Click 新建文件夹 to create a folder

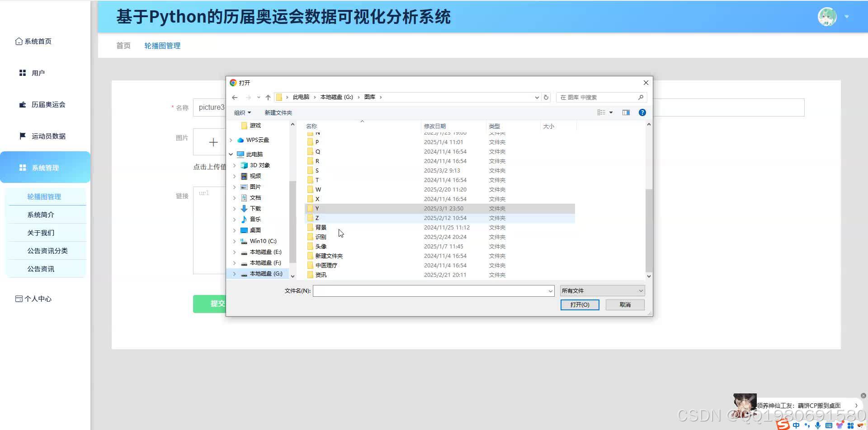(x=278, y=112)
